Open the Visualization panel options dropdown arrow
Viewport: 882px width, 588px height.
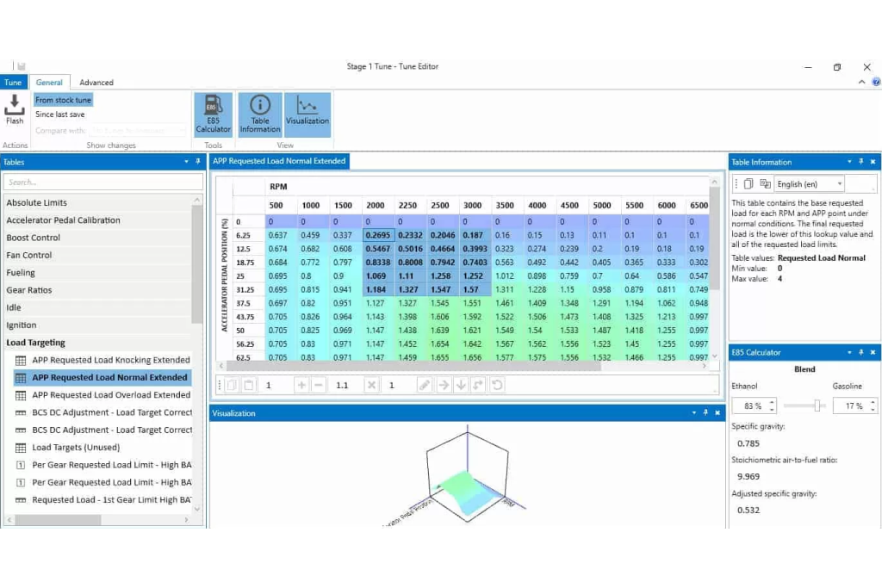pos(693,413)
